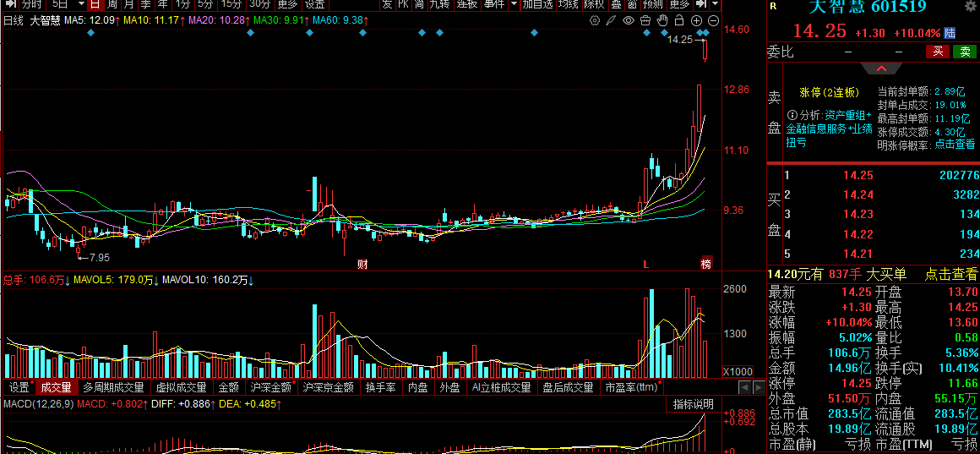The height and width of the screenshot is (454, 980).
Task: Toggle the eye visibility icon above chart
Action: tap(628, 20)
